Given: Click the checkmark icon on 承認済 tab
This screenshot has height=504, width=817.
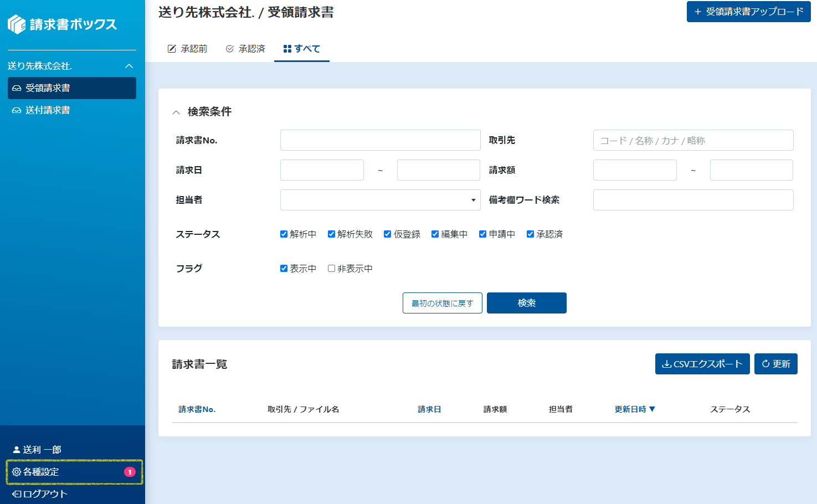Looking at the screenshot, I should (230, 49).
